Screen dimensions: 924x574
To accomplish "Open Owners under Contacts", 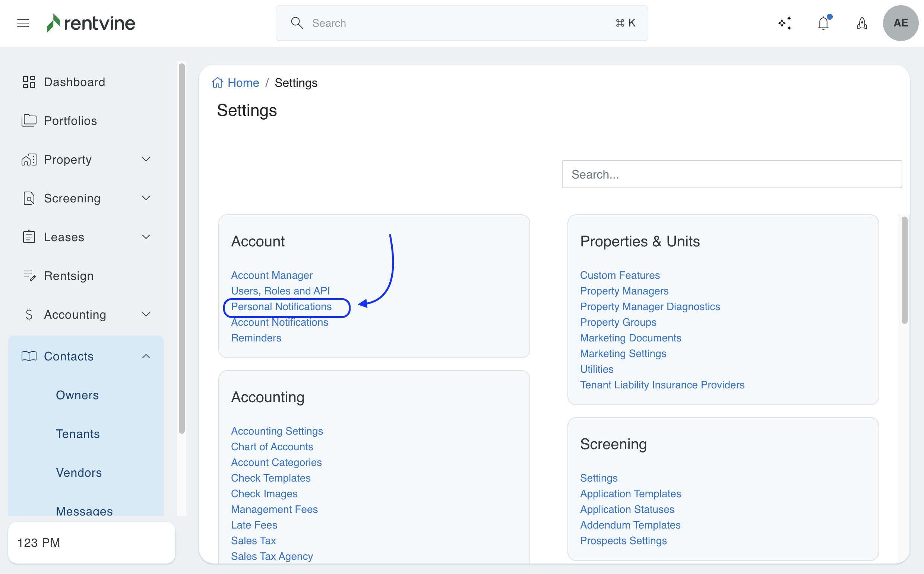I will coord(77,395).
